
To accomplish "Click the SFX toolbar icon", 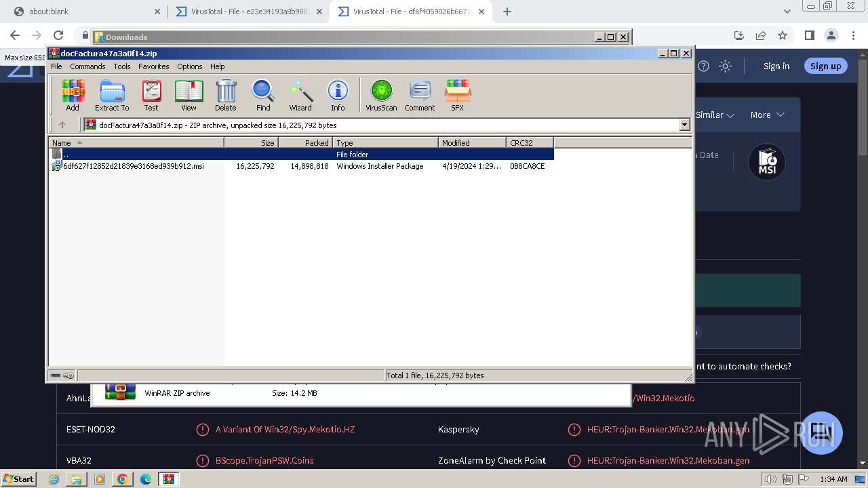I will pyautogui.click(x=458, y=95).
